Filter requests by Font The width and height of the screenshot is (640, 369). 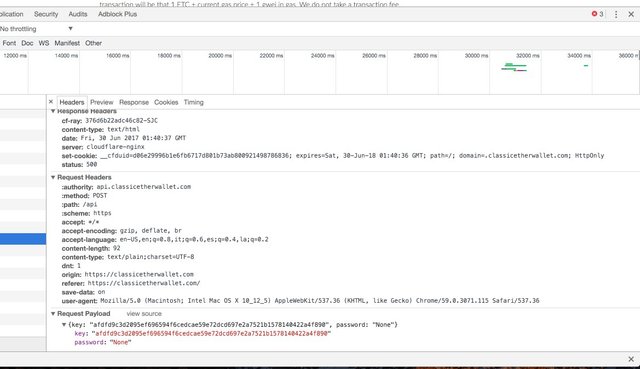pyautogui.click(x=9, y=43)
